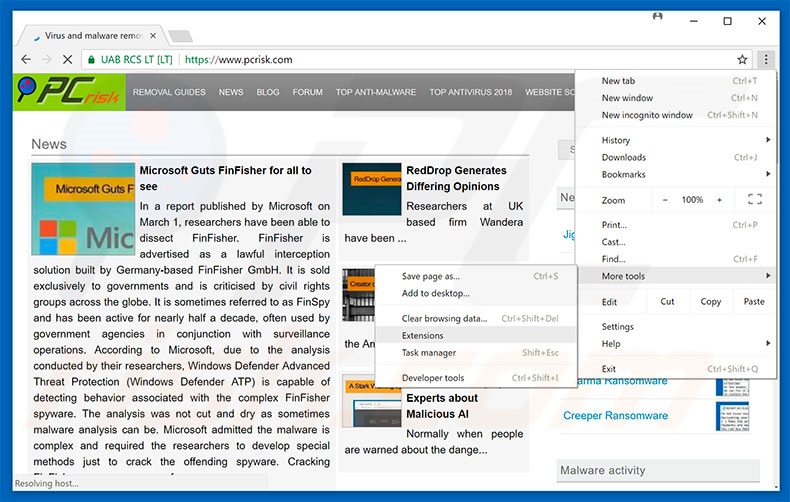The width and height of the screenshot is (790, 502).
Task: Choose Save page as... from submenu
Action: tap(476, 276)
